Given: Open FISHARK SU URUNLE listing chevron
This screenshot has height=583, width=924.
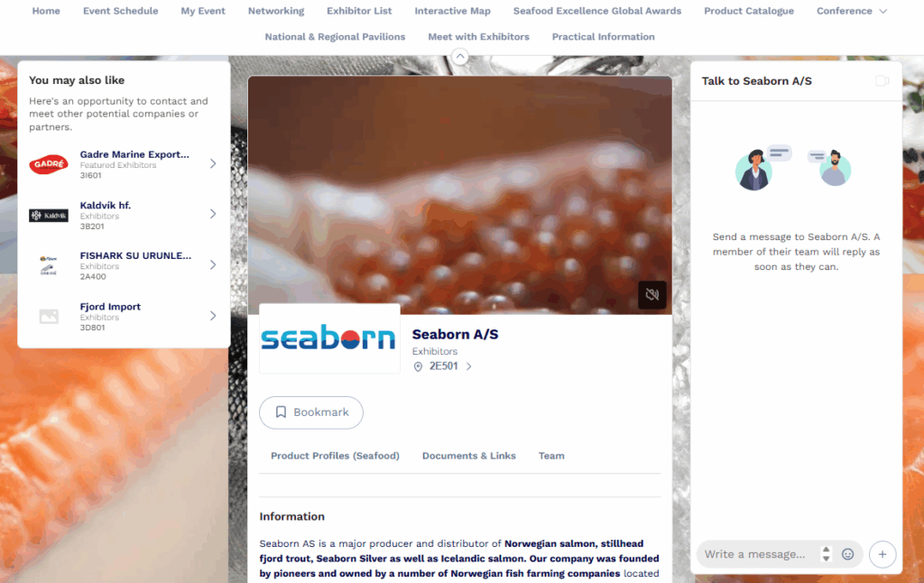Looking at the screenshot, I should 213,265.
